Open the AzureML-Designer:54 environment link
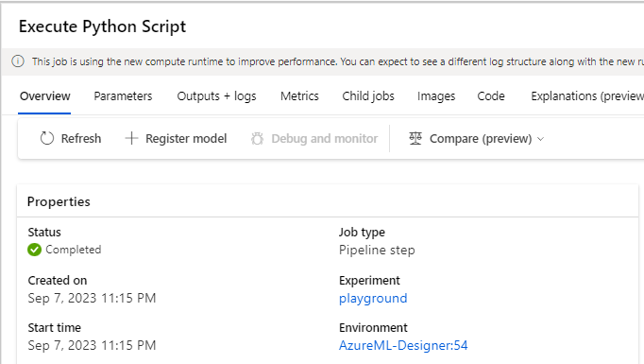Image resolution: width=644 pixels, height=364 pixels. pos(403,345)
